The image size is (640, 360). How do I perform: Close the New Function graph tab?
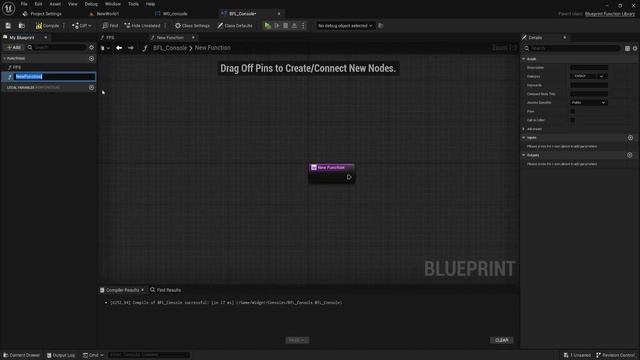[x=193, y=38]
